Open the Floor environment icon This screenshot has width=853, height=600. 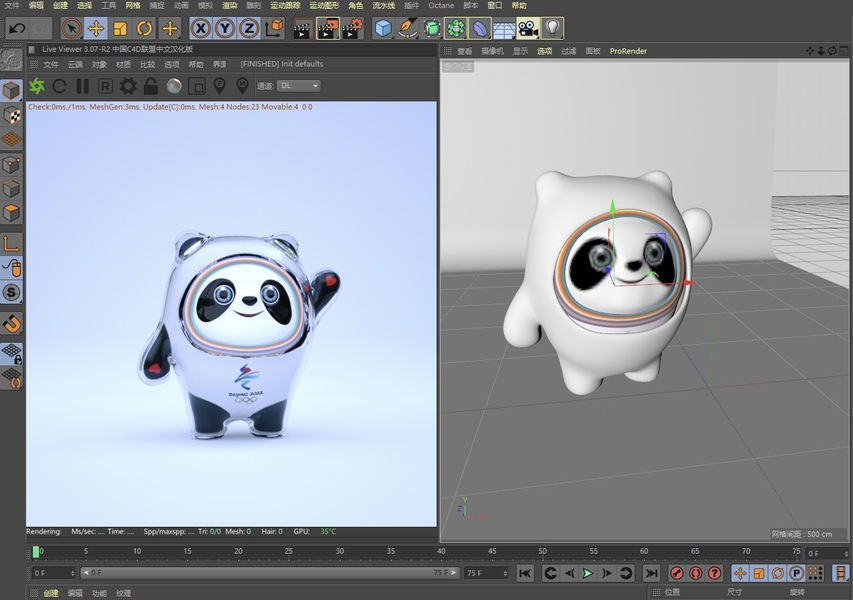504,28
